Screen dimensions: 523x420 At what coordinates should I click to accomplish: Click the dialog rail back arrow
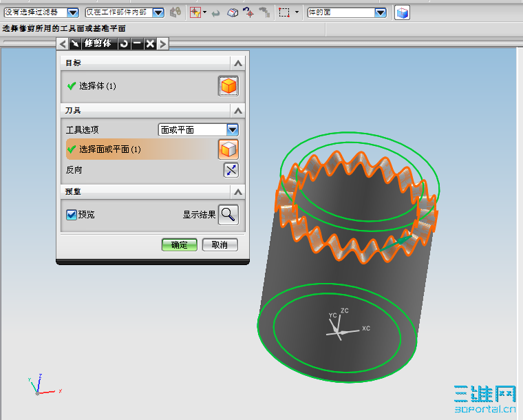pyautogui.click(x=63, y=43)
